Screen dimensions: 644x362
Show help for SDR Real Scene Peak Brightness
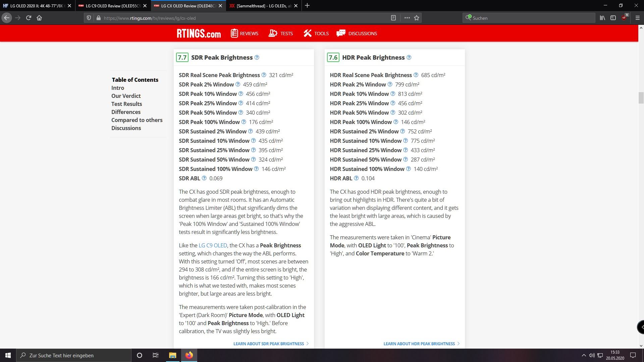pyautogui.click(x=264, y=75)
